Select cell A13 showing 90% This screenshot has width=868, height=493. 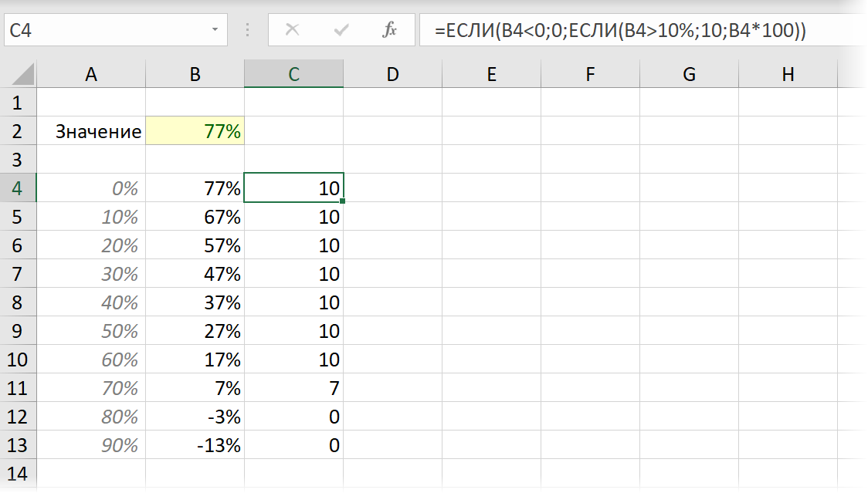91,445
